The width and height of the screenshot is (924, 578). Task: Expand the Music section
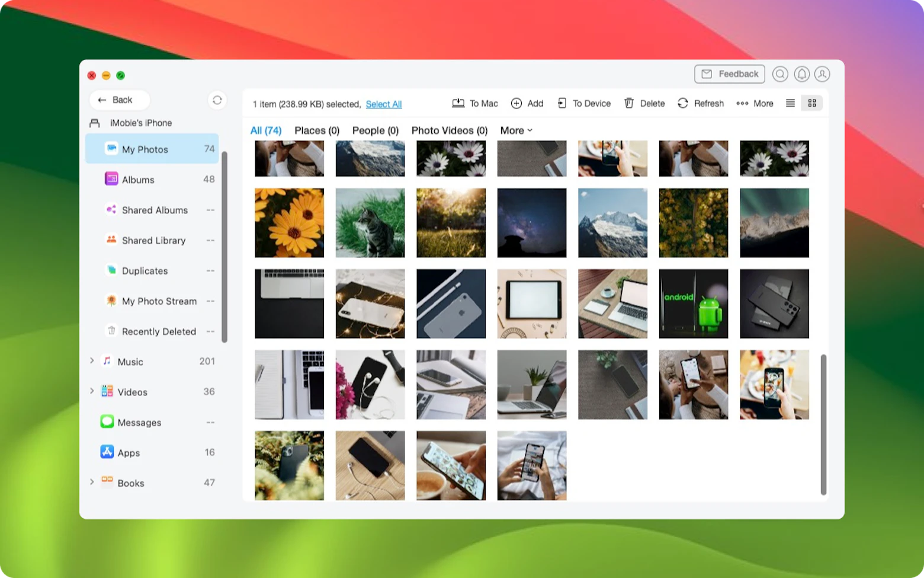pyautogui.click(x=92, y=361)
